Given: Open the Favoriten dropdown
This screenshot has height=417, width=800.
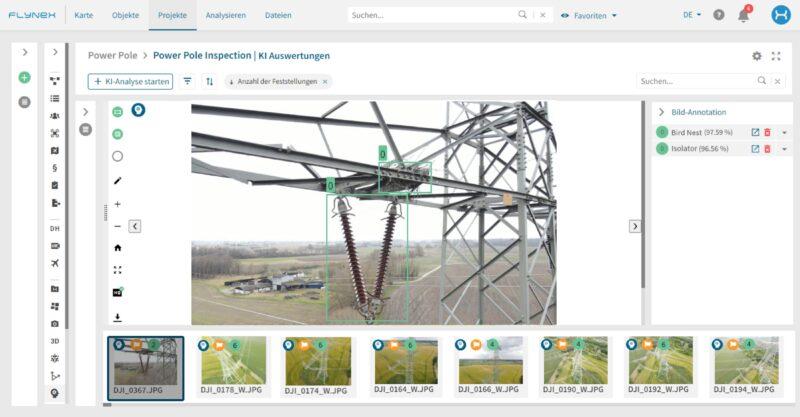Looking at the screenshot, I should (589, 16).
